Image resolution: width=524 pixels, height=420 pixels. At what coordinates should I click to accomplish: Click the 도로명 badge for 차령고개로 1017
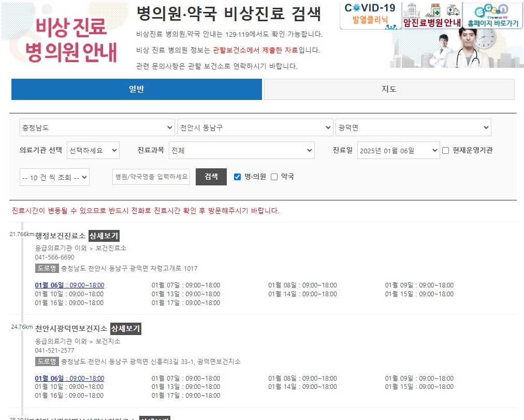[47, 268]
